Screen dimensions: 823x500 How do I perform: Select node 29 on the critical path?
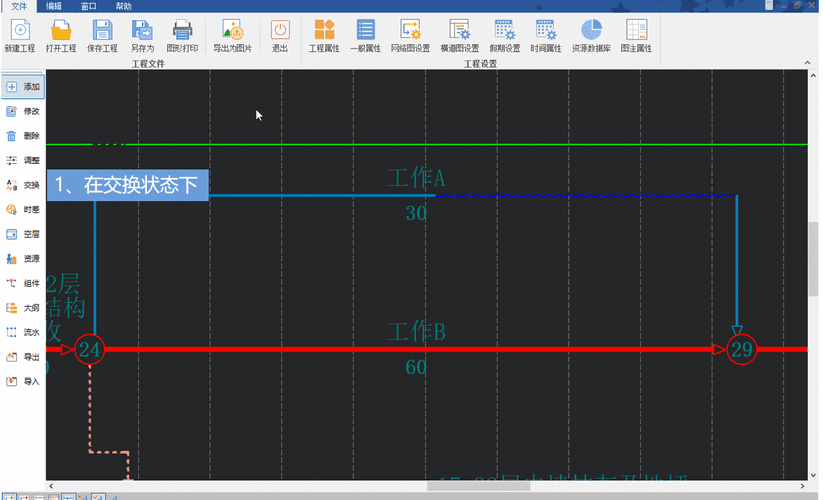pyautogui.click(x=742, y=349)
